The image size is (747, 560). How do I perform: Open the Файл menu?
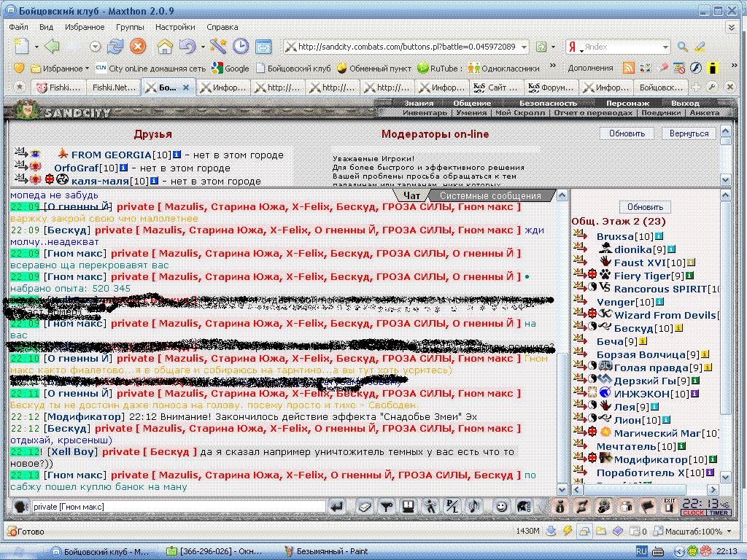(x=18, y=27)
